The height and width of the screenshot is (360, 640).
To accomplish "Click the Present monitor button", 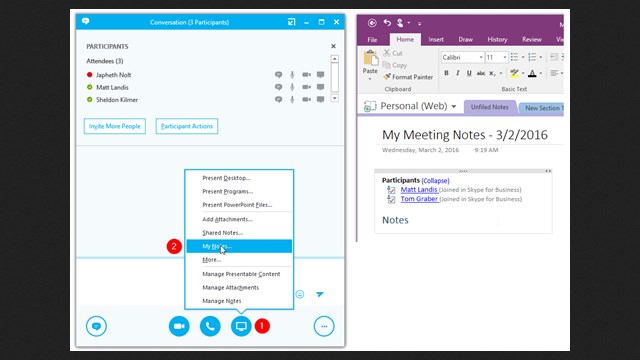I will [241, 326].
